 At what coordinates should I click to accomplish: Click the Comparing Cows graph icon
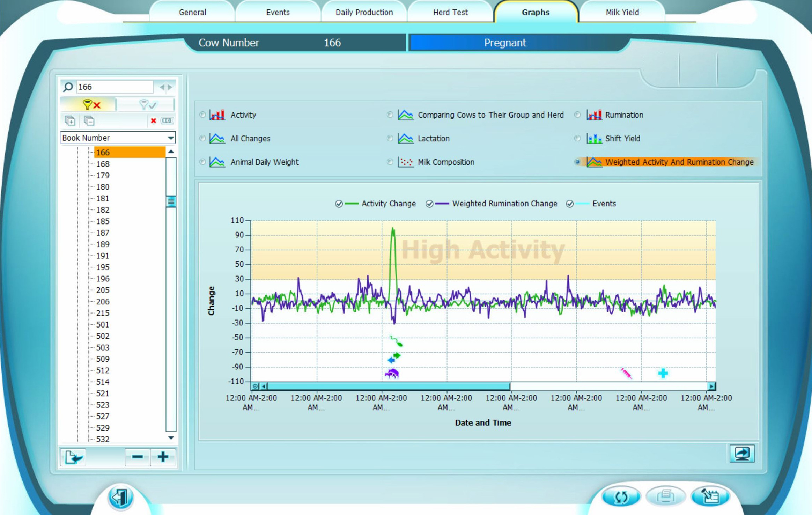click(406, 115)
